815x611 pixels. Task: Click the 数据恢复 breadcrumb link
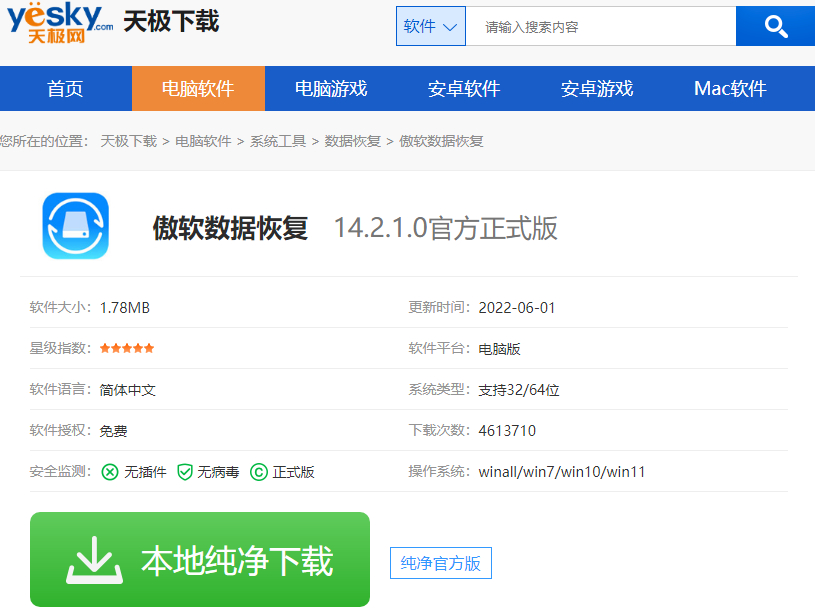click(x=353, y=141)
